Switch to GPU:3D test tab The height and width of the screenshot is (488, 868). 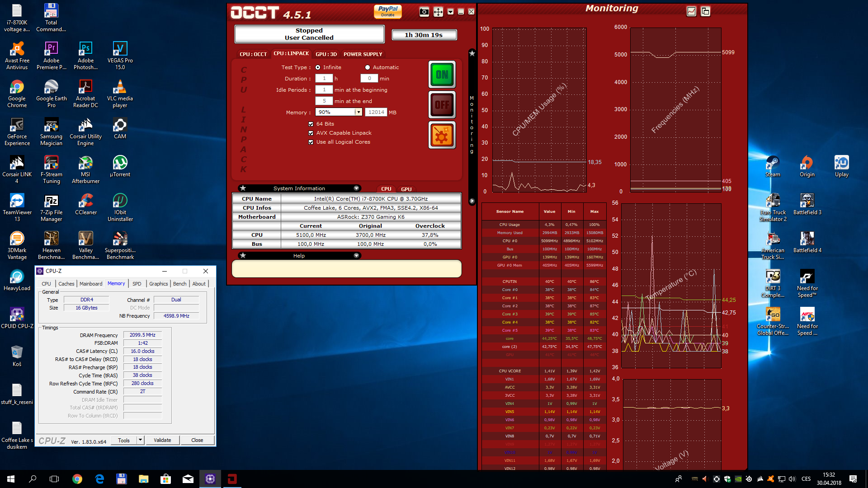326,54
